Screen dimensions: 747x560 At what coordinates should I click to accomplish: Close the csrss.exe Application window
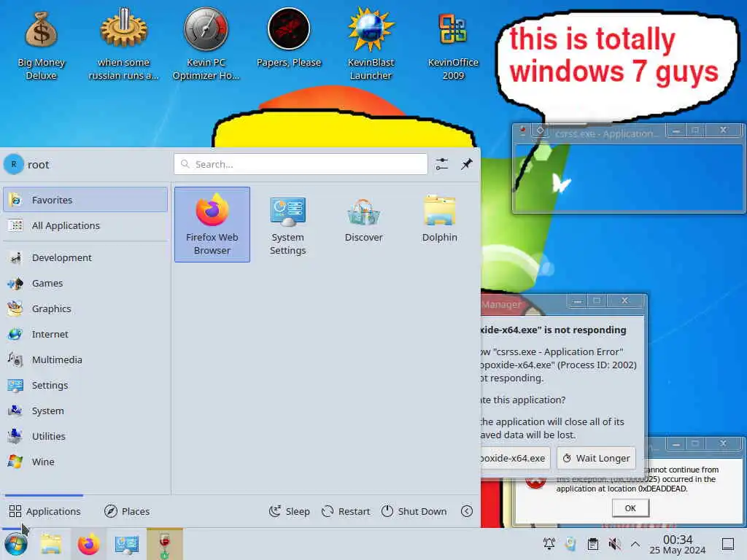click(x=723, y=130)
